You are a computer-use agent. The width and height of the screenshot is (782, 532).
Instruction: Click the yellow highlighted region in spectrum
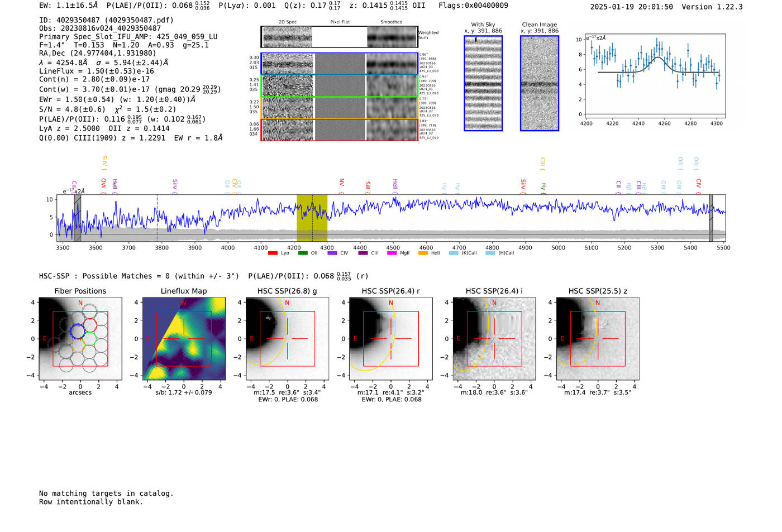tap(312, 218)
